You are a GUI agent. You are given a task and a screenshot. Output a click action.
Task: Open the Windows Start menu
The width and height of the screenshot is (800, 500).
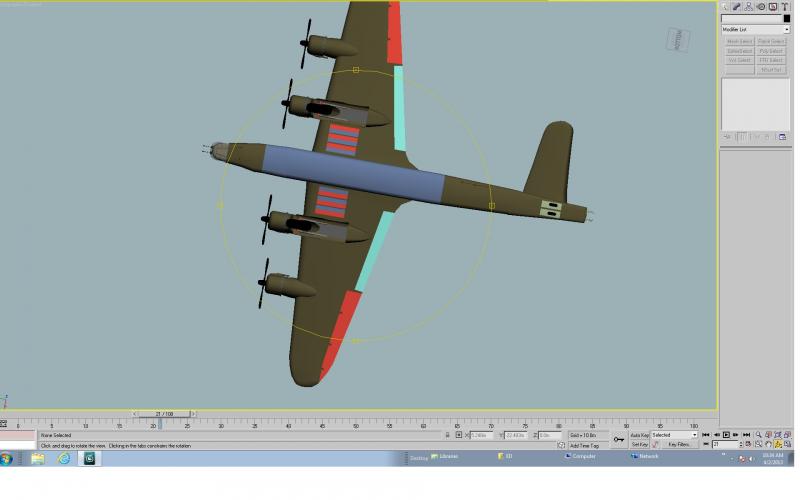coord(7,459)
